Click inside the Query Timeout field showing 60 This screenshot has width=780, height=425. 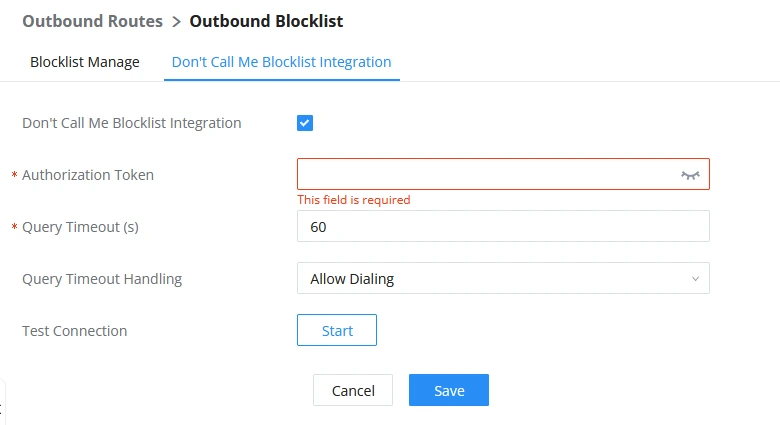click(x=503, y=226)
